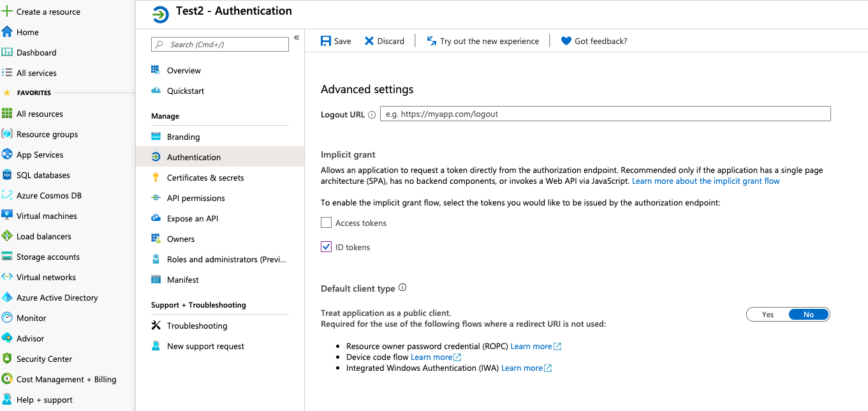This screenshot has width=868, height=411.
Task: Click the SQL databases icon
Action: click(7, 175)
